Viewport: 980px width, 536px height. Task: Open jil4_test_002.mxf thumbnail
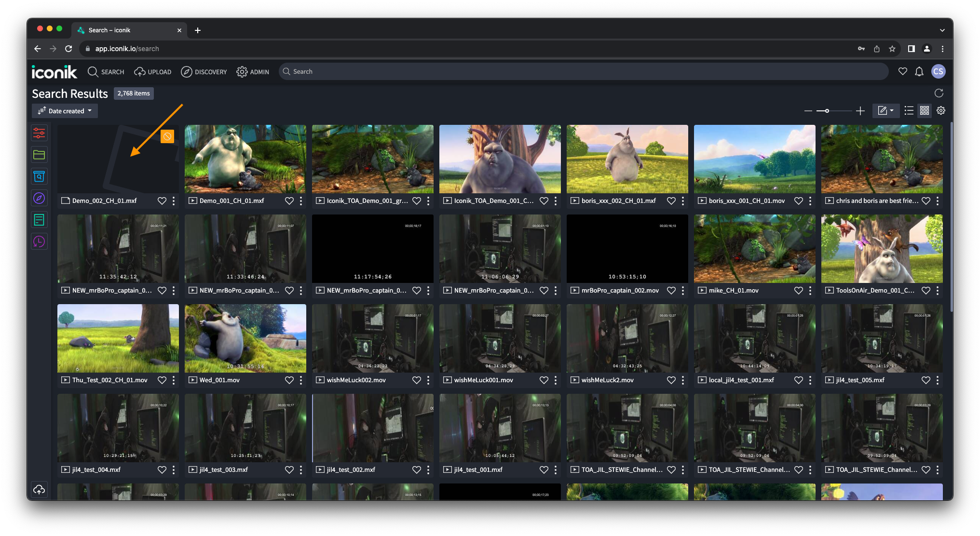(x=373, y=428)
